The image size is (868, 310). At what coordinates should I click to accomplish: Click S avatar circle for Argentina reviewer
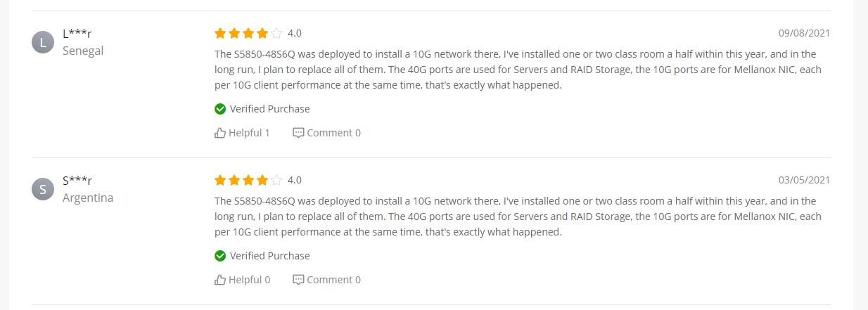click(x=43, y=189)
